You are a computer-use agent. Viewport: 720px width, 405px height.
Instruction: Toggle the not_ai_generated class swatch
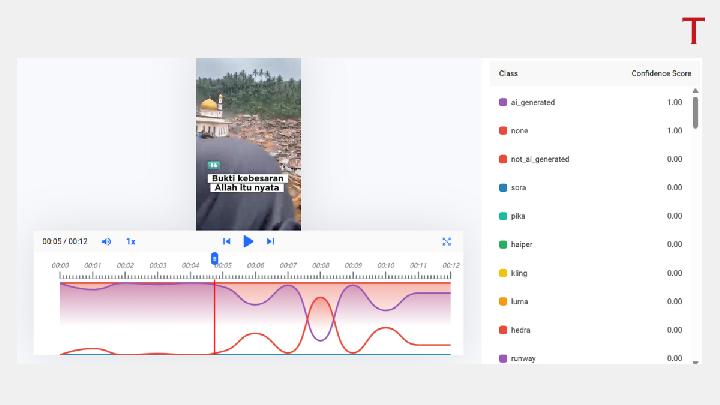pos(503,159)
